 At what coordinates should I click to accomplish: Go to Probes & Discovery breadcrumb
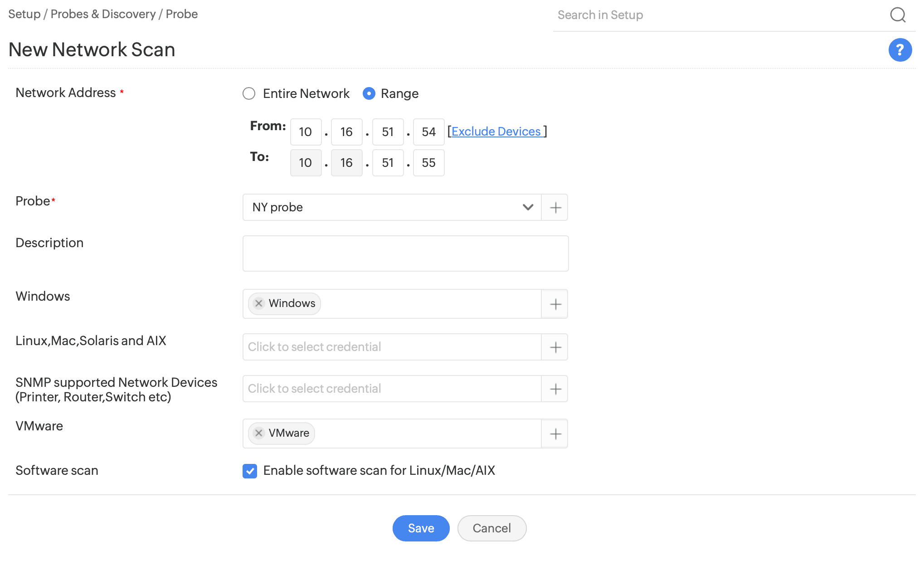click(103, 14)
